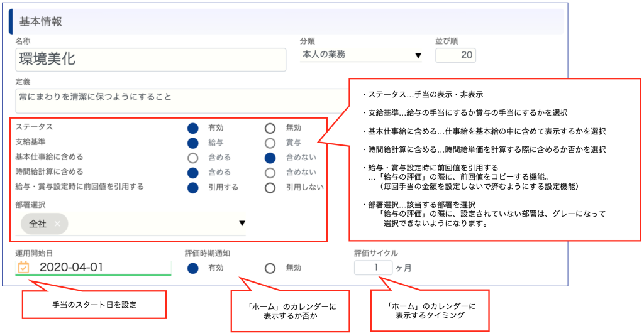Set ステータス to 無効
The height and width of the screenshot is (336, 644).
pos(270,127)
